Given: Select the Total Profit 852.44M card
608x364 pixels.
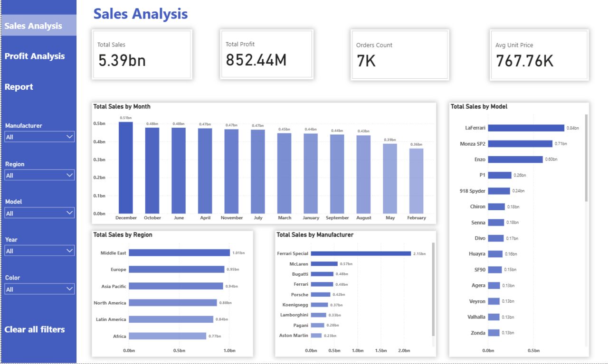Looking at the screenshot, I should coord(266,54).
